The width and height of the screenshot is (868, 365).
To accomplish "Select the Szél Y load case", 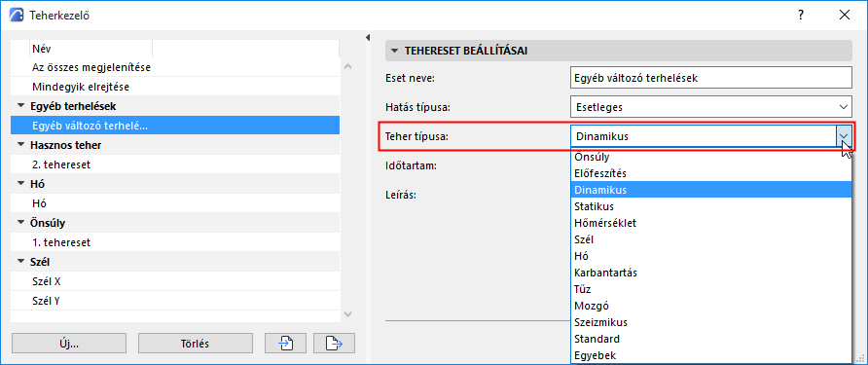I will point(175,301).
